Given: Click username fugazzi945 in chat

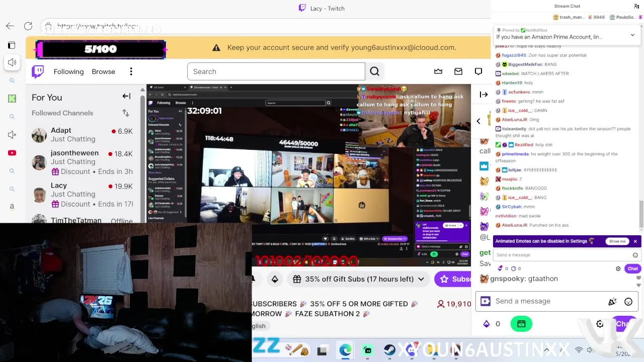Looking at the screenshot, I should [513, 55].
